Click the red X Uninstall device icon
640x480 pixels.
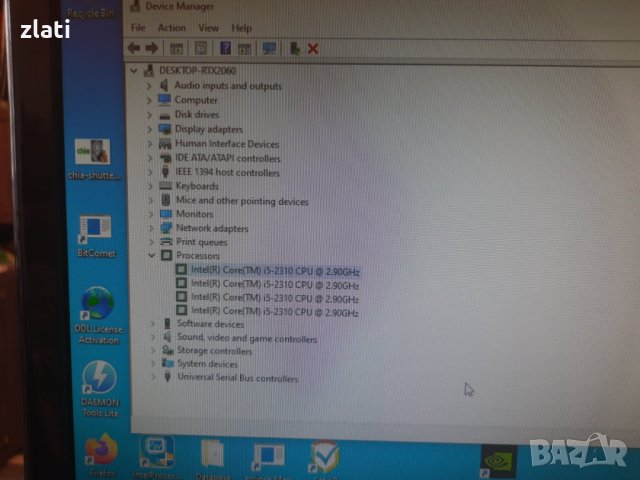click(313, 49)
